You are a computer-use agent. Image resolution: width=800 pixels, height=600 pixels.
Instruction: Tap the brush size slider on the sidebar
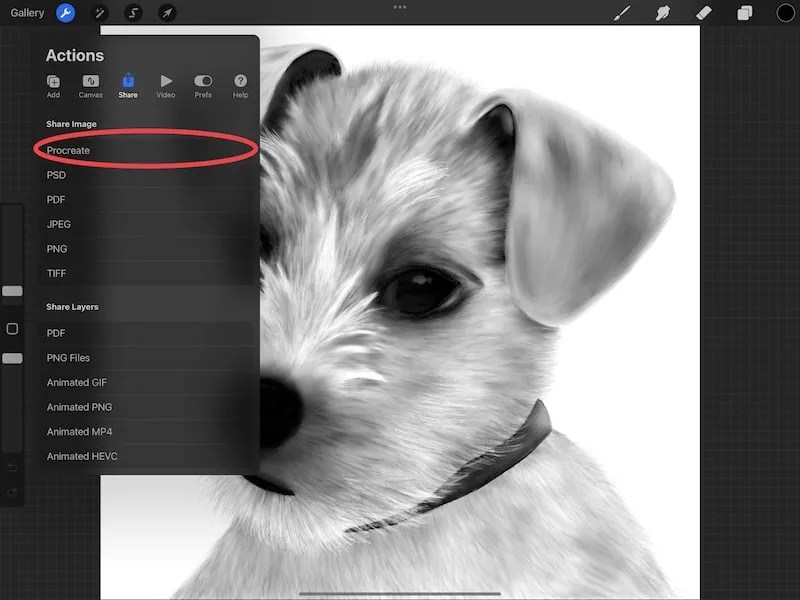tap(13, 291)
